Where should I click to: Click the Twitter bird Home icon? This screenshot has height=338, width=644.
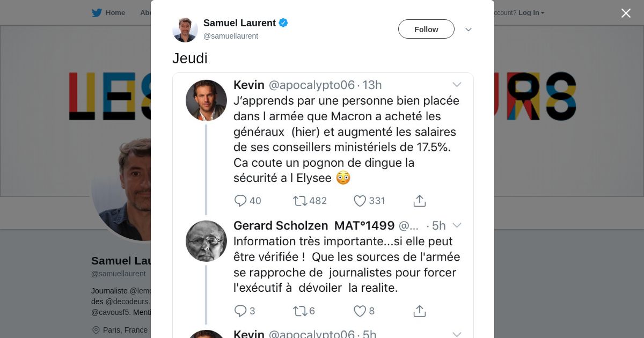point(97,13)
